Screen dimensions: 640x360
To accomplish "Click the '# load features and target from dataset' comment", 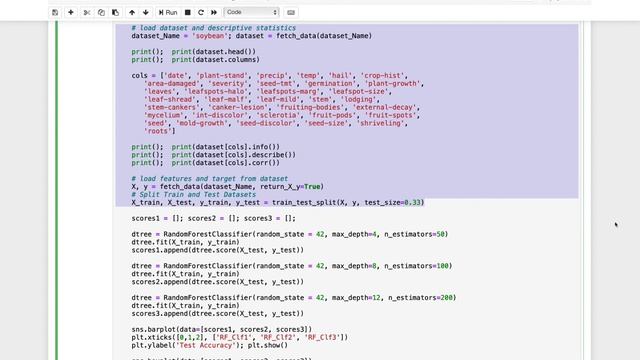I will click(209, 178).
